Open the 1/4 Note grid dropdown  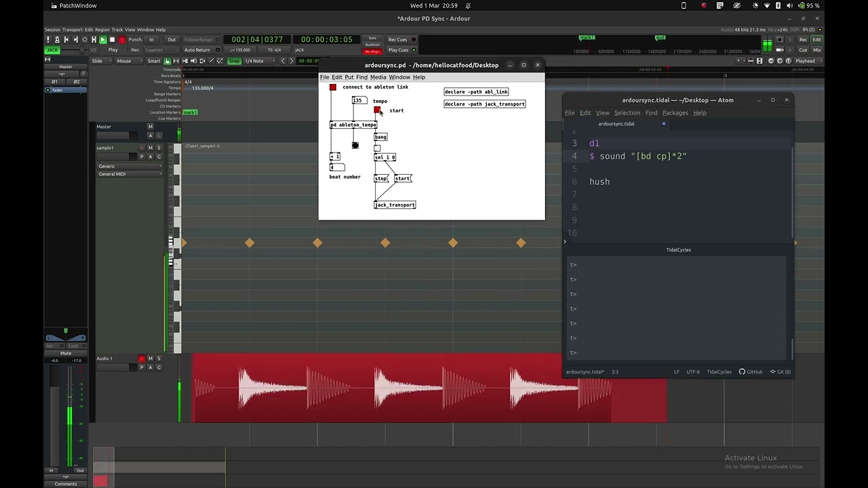pyautogui.click(x=259, y=61)
